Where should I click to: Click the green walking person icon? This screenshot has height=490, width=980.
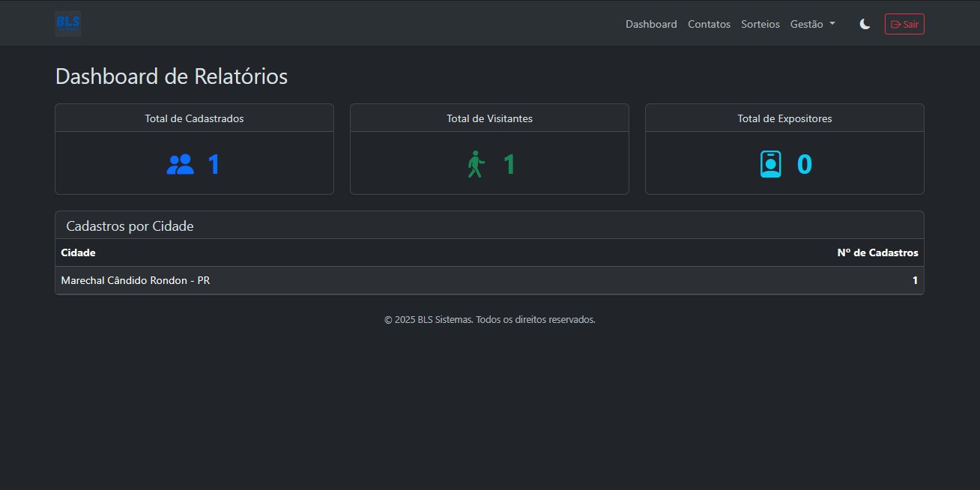click(x=476, y=164)
